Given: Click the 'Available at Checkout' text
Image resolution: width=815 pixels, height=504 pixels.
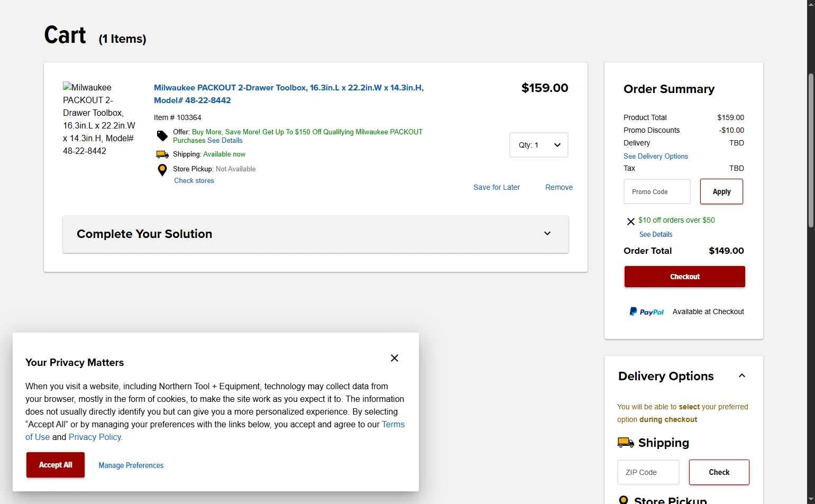Looking at the screenshot, I should 708,311.
